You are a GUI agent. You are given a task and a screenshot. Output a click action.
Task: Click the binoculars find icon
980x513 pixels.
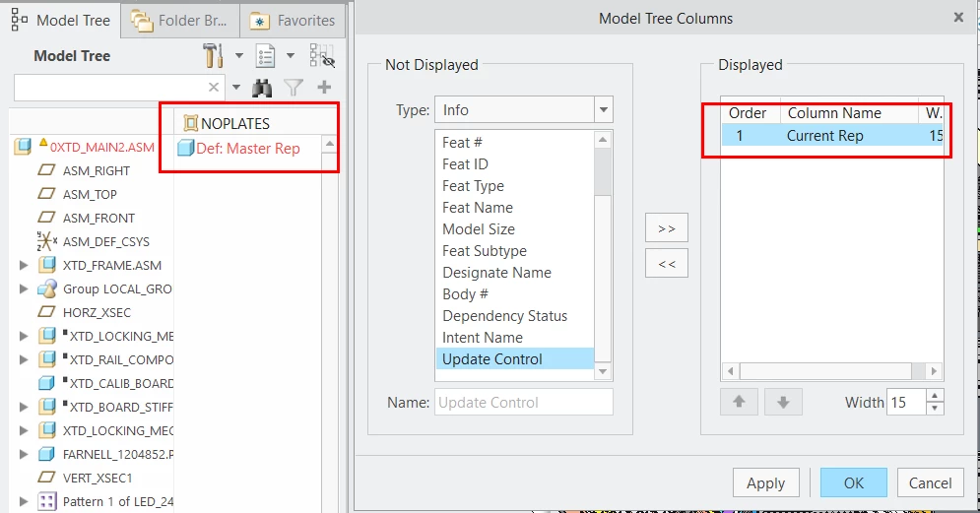point(262,88)
